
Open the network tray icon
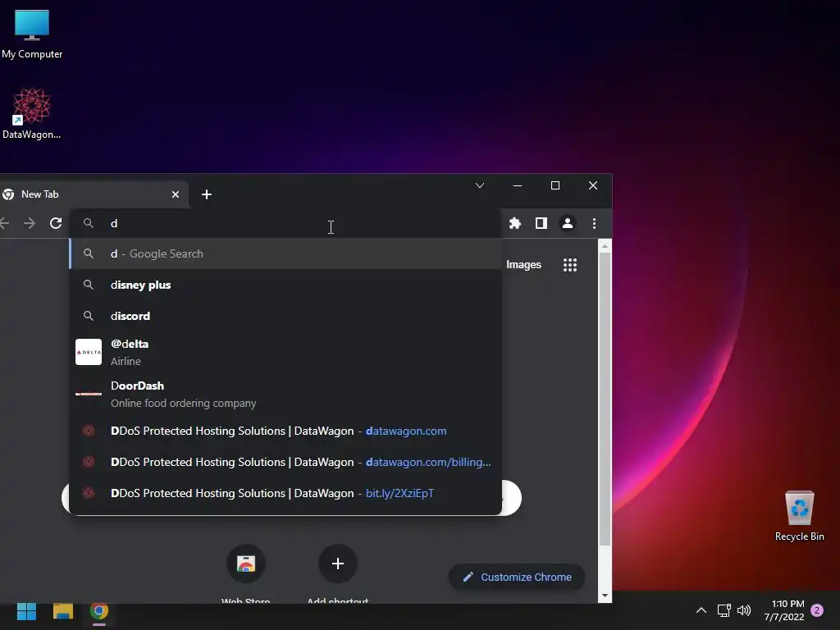pos(724,610)
